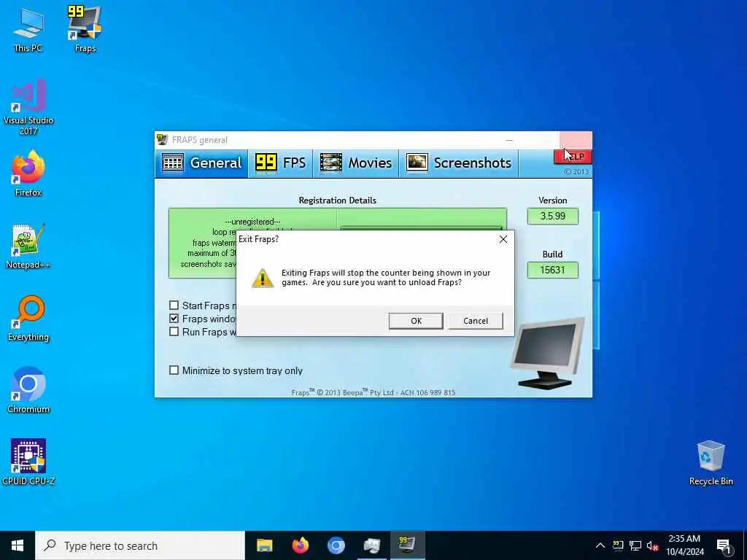Open the taskbar app beside Chromium
Viewport: 747px width, 560px height.
pos(371,545)
